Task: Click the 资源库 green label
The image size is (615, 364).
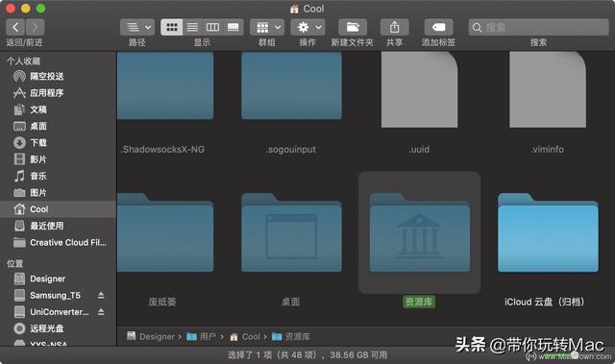Action: pos(419,303)
